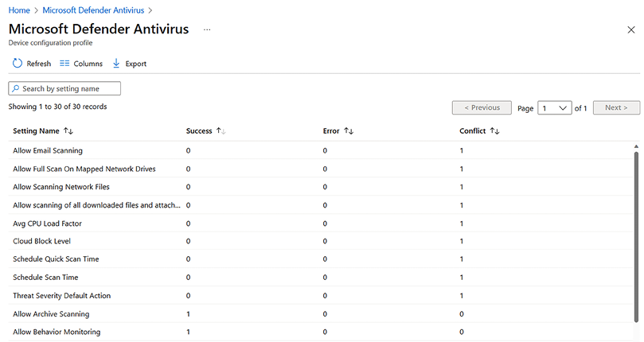Image resolution: width=644 pixels, height=342 pixels.
Task: Open Microsoft Defender Antivirus breadcrumb link
Action: [93, 10]
